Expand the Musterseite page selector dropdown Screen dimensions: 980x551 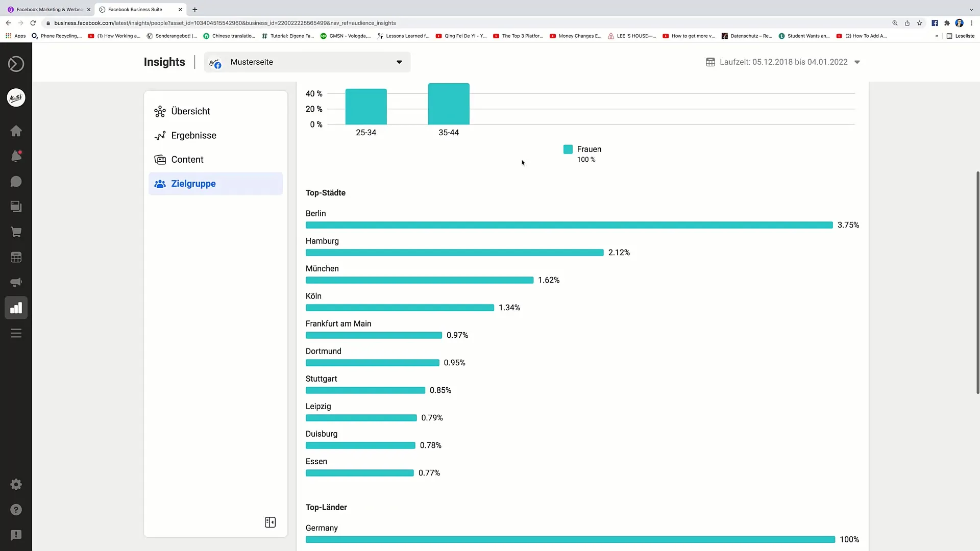point(400,62)
